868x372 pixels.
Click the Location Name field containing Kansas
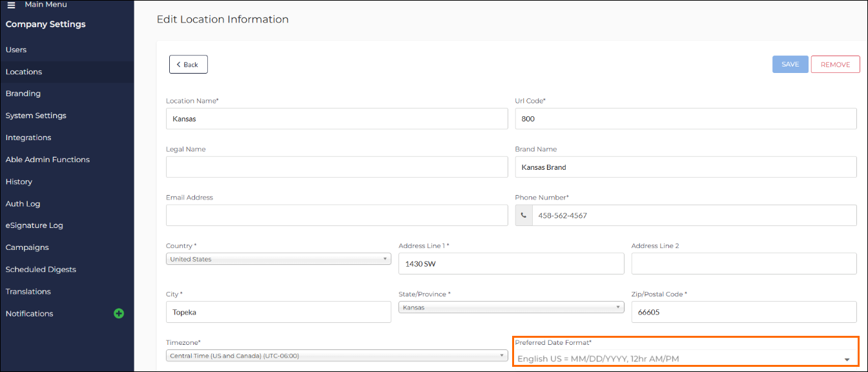tap(337, 119)
